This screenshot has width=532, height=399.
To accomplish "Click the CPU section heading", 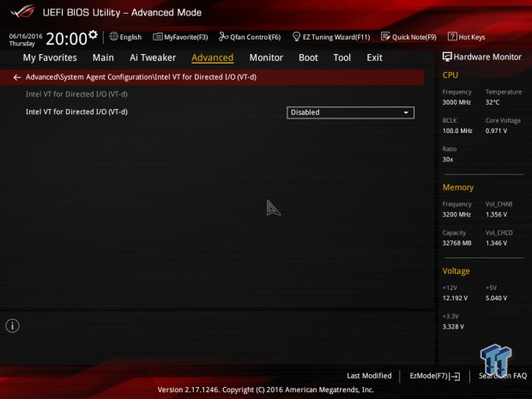I will 450,75.
